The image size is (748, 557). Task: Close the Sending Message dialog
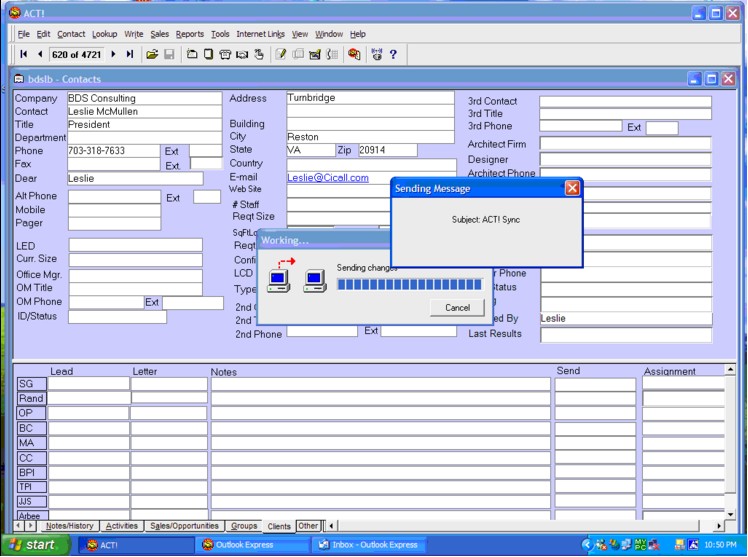coord(572,188)
